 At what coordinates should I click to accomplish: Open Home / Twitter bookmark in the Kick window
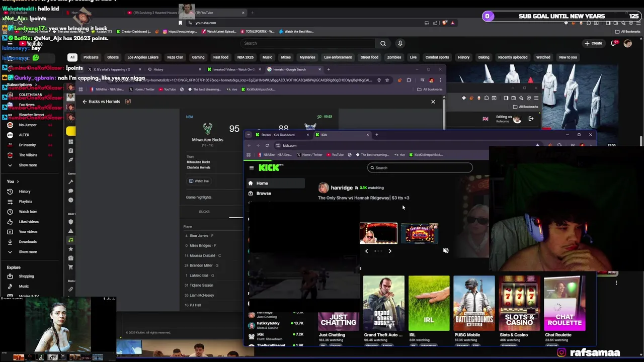click(x=309, y=155)
